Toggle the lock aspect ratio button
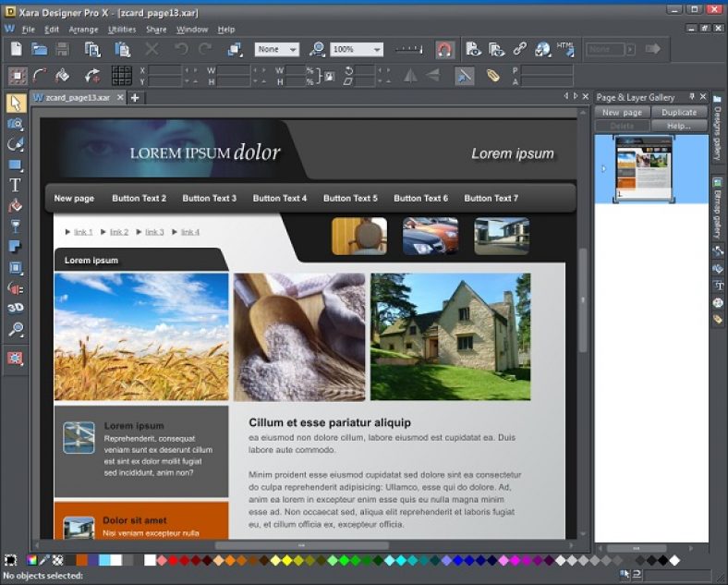Screen dimensions: 728x585 (x=328, y=76)
